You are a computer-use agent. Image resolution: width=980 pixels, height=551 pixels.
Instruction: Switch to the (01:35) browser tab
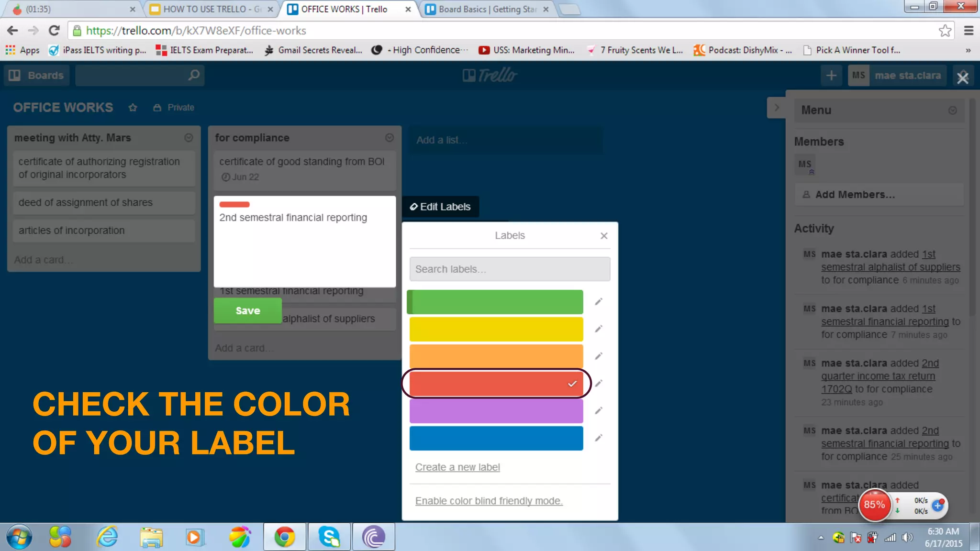coord(72,9)
